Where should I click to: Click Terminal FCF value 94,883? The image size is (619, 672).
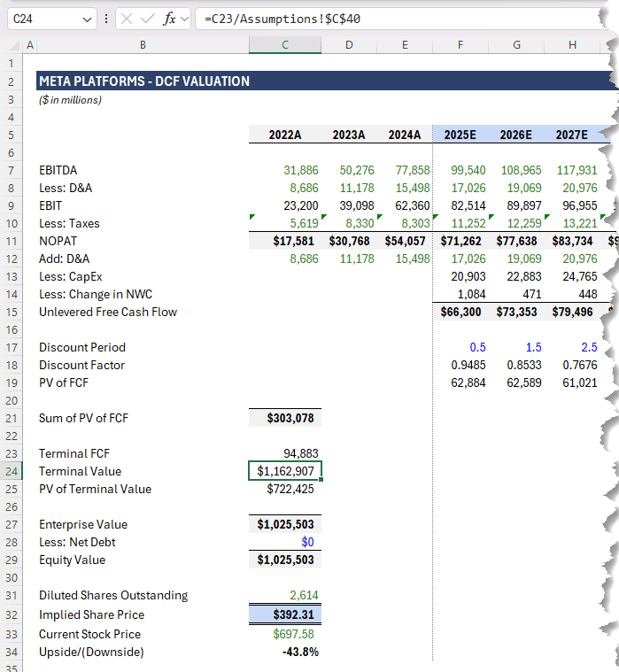301,453
